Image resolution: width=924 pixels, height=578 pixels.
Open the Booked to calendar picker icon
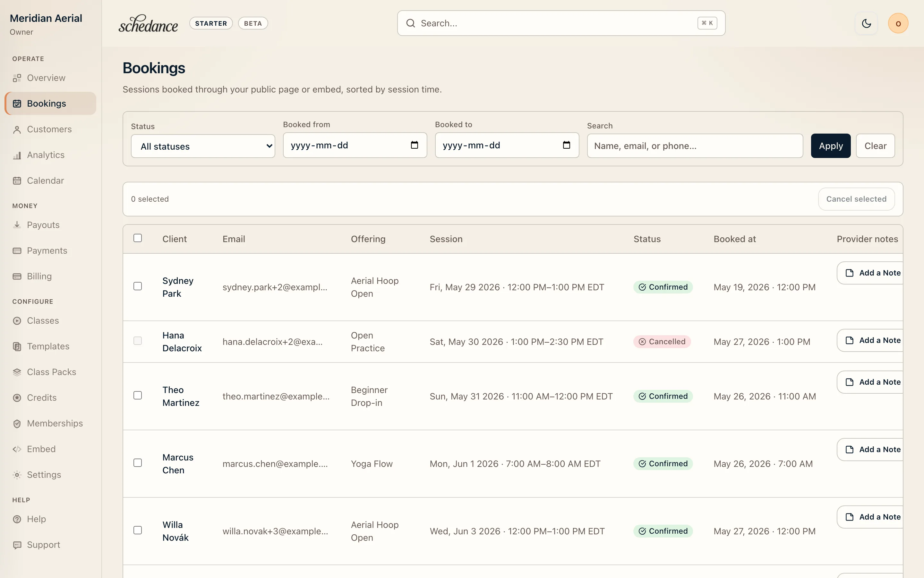566,145
